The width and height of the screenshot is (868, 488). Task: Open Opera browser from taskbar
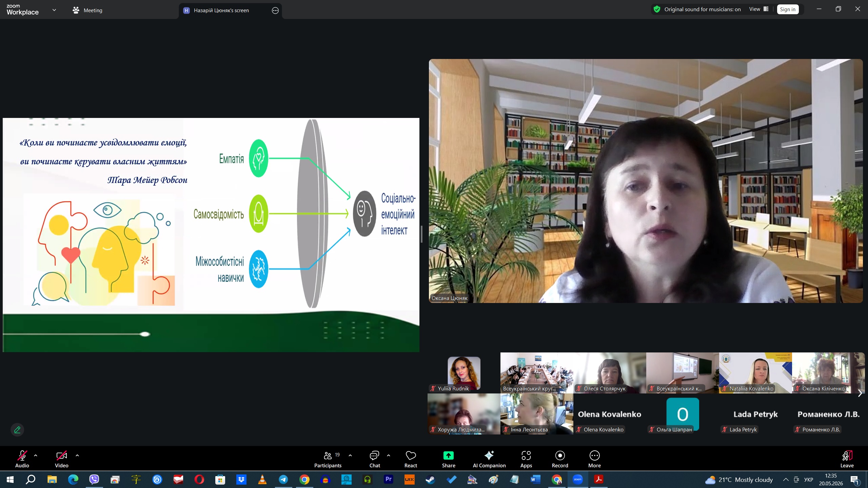199,480
